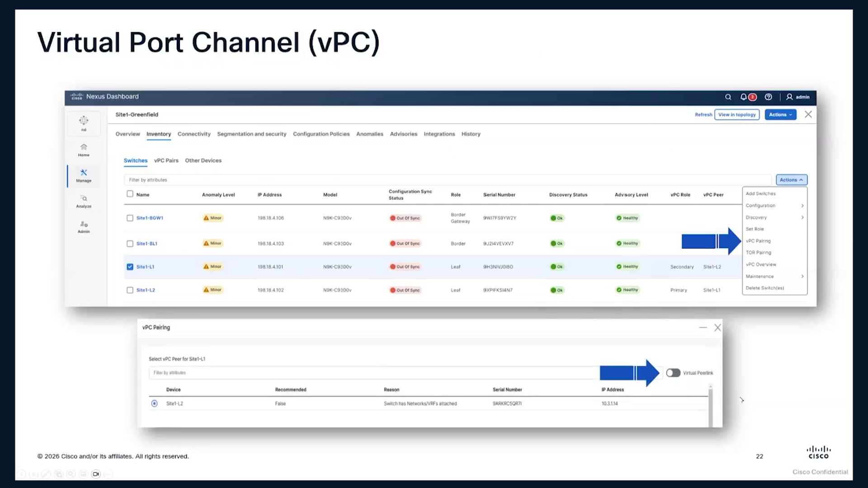Collapse the table Actions dropdown menu
868x488 pixels.
(x=792, y=180)
